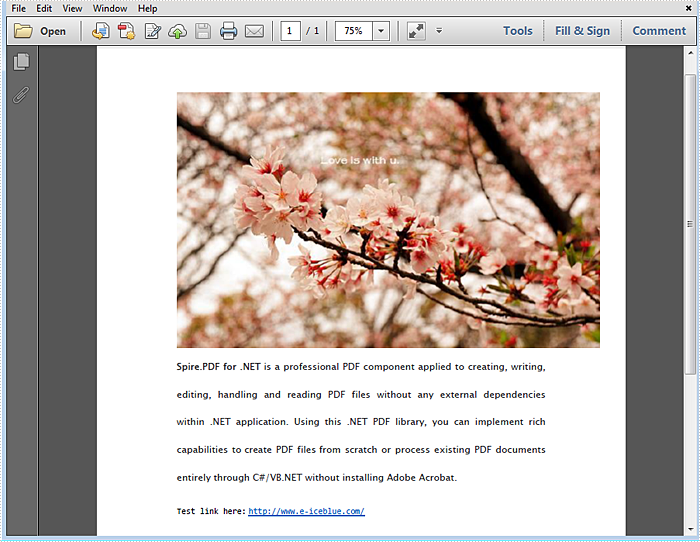700x542 pixels.
Task: Click the Open text button
Action: click(53, 31)
